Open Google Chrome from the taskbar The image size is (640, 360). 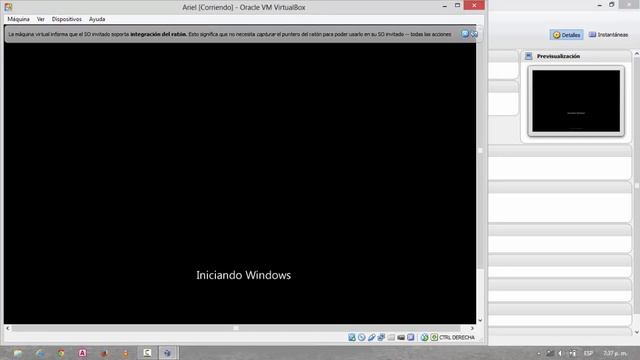point(61,353)
